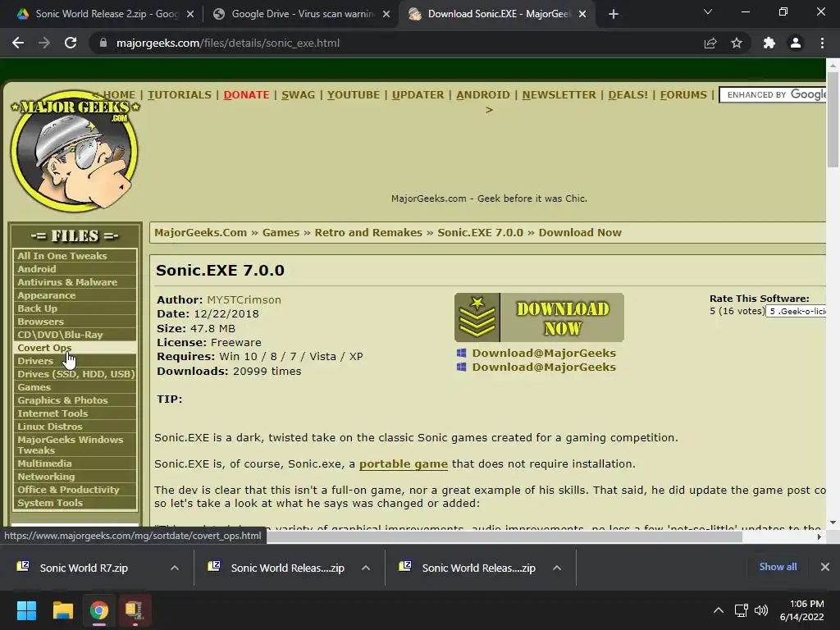Click the DOWNLOAD NOW button
The width and height of the screenshot is (840, 630).
tap(539, 317)
